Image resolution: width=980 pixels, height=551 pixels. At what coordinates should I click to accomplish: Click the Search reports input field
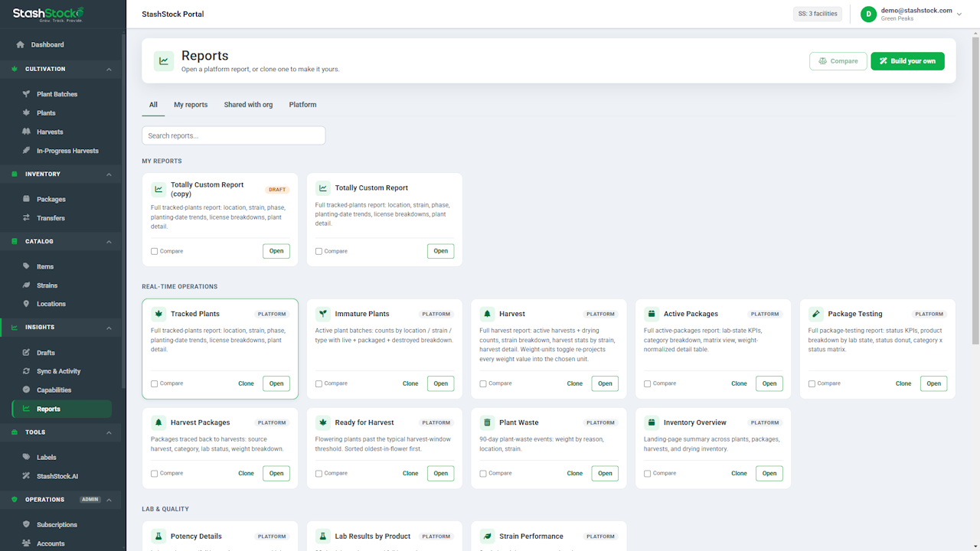tap(234, 135)
